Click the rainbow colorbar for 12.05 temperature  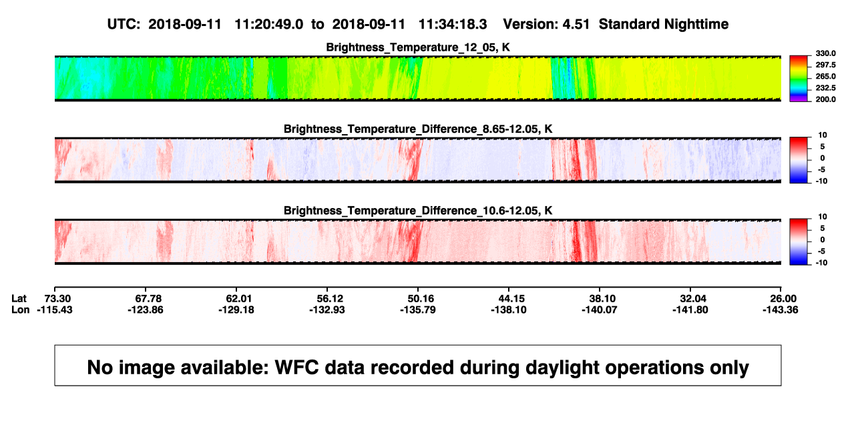point(799,78)
